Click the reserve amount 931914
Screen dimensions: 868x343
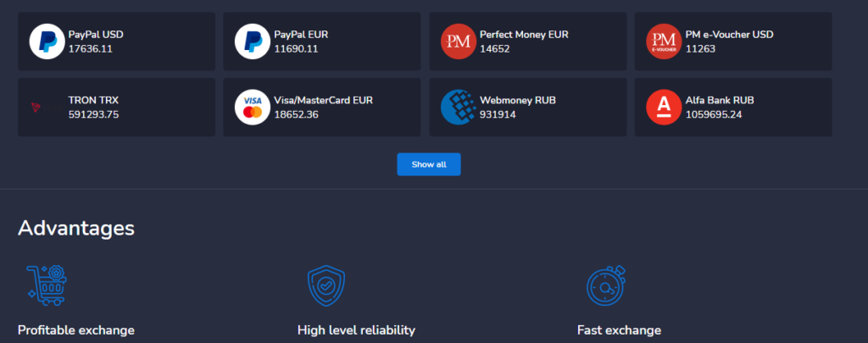pos(498,114)
